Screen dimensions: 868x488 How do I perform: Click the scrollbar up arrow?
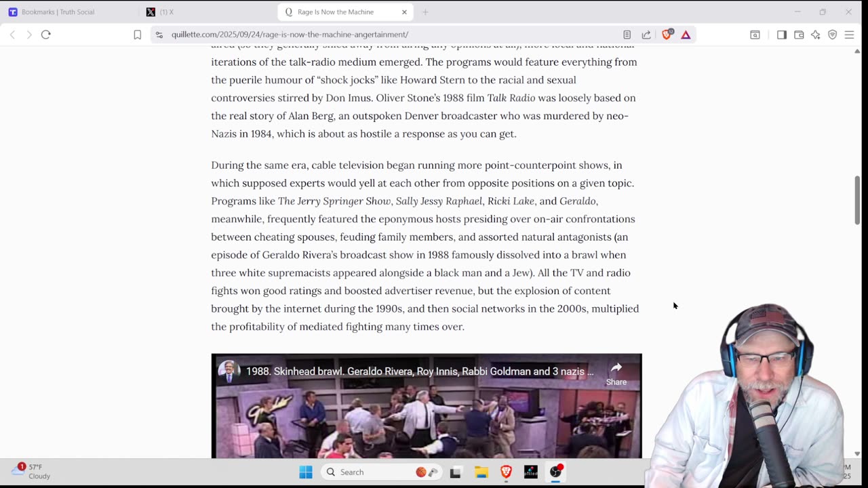coord(857,51)
